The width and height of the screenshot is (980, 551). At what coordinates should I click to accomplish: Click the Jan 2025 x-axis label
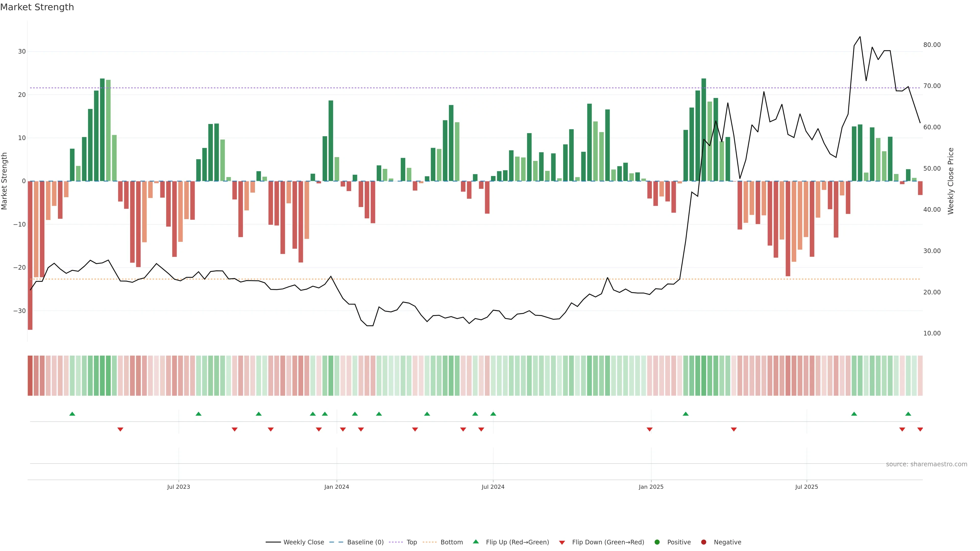651,487
